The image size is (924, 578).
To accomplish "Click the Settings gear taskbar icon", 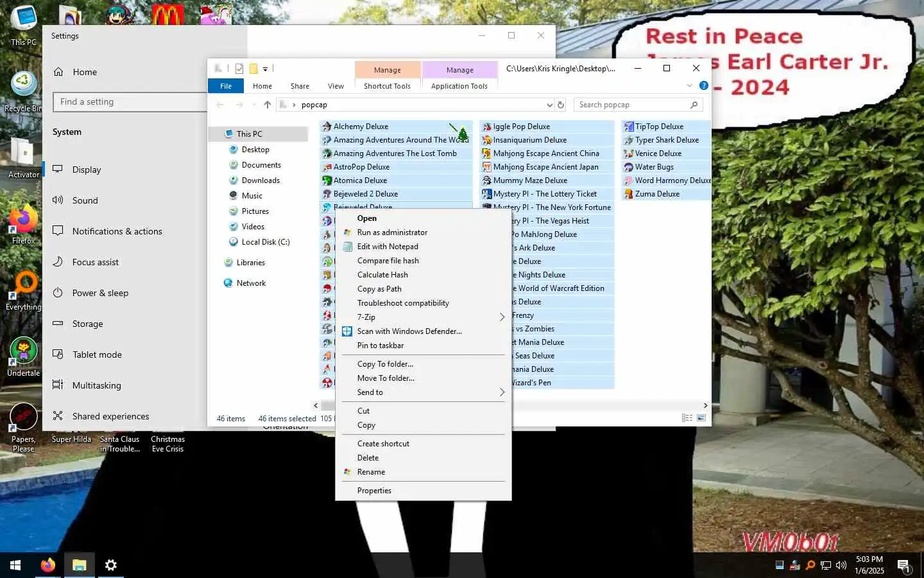I will pyautogui.click(x=110, y=565).
